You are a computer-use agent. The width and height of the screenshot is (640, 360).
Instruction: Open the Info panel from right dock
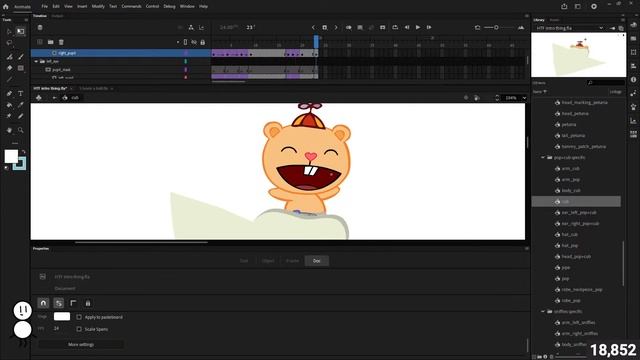[x=633, y=80]
